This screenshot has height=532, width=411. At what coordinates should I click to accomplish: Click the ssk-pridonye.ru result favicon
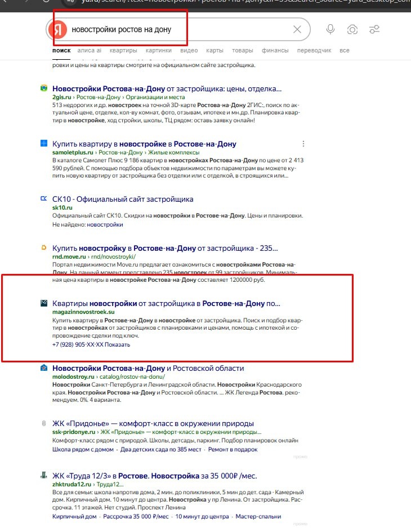click(x=44, y=423)
